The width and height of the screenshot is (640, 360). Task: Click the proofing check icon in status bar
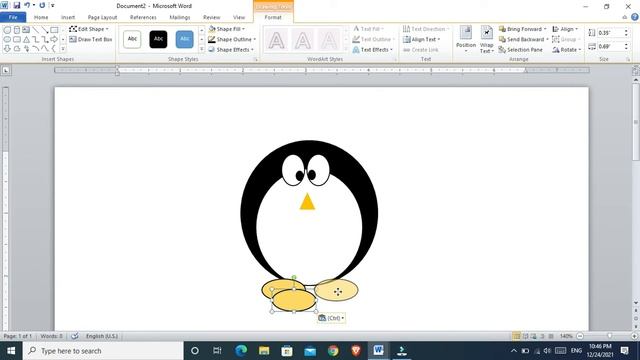(x=75, y=336)
